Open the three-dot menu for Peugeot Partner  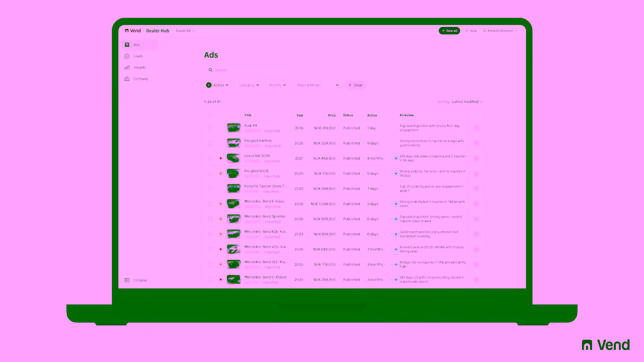coord(476,143)
